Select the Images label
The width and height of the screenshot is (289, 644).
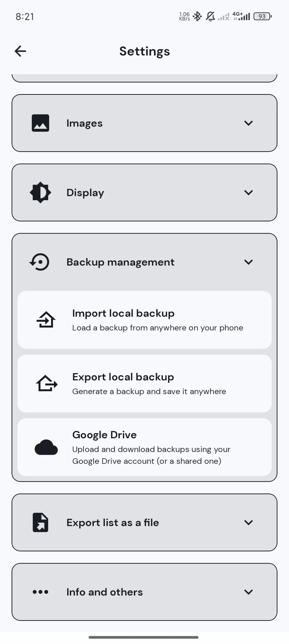pyautogui.click(x=85, y=123)
